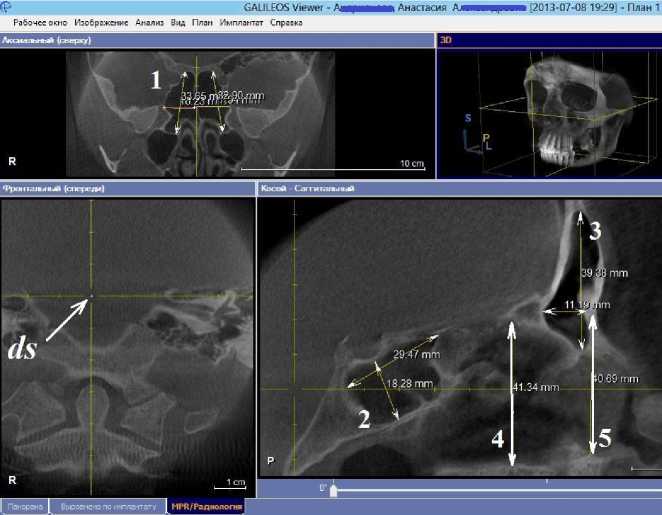Switch to the Выровнено по имплантату tab
This screenshot has height=515, width=662.
coord(108,506)
